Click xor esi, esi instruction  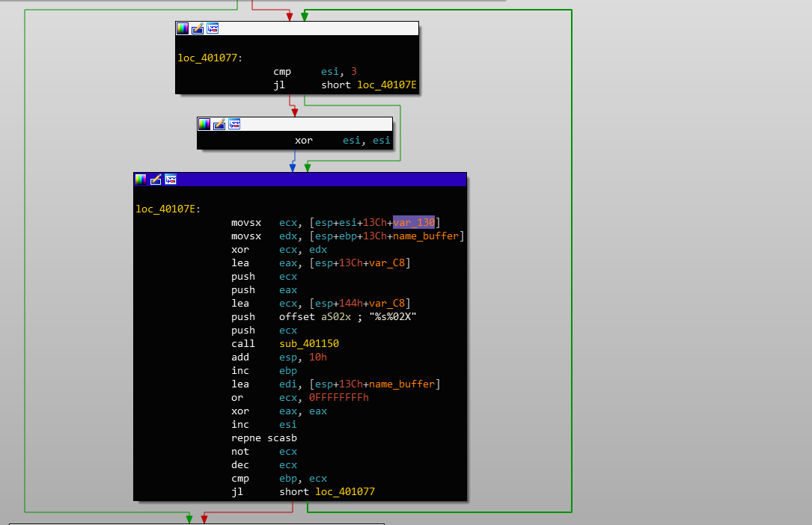click(x=342, y=140)
